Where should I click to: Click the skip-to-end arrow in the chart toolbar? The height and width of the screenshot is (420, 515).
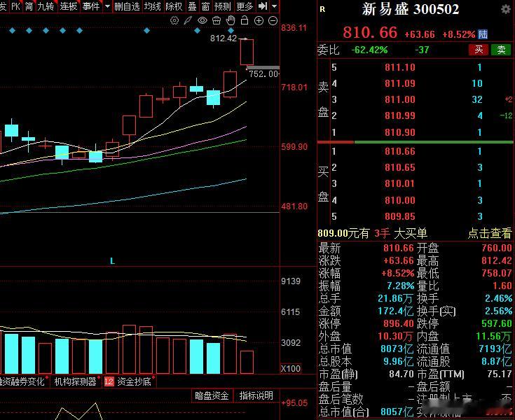point(263,6)
